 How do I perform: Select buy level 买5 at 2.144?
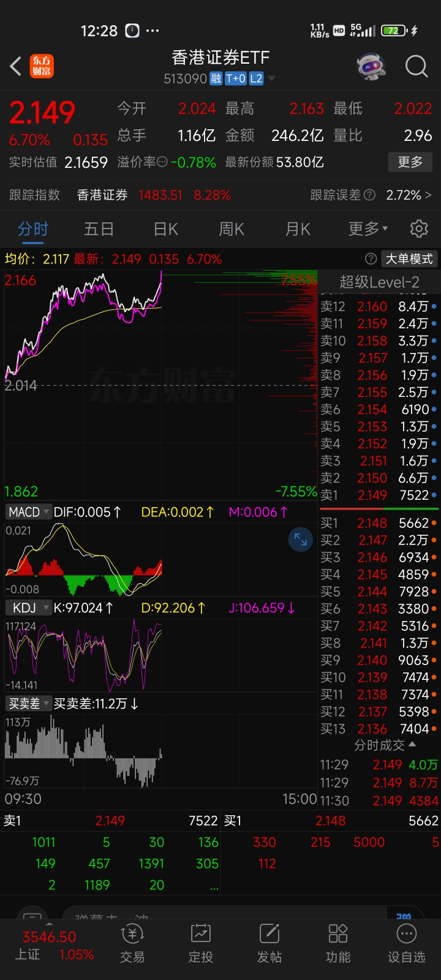coord(379,592)
